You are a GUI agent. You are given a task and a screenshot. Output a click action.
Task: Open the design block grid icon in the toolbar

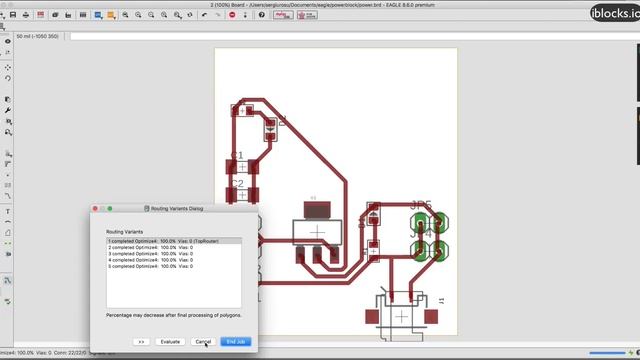83,15
